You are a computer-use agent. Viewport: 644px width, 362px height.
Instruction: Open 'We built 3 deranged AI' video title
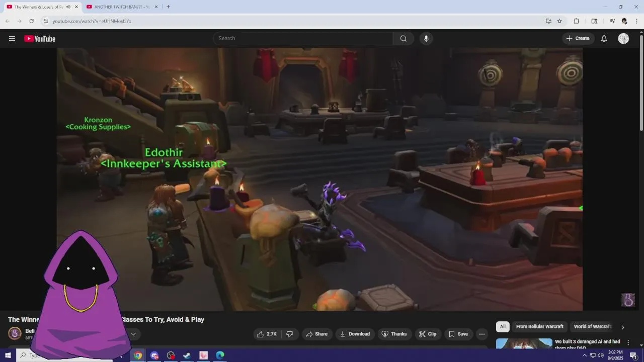[588, 344]
